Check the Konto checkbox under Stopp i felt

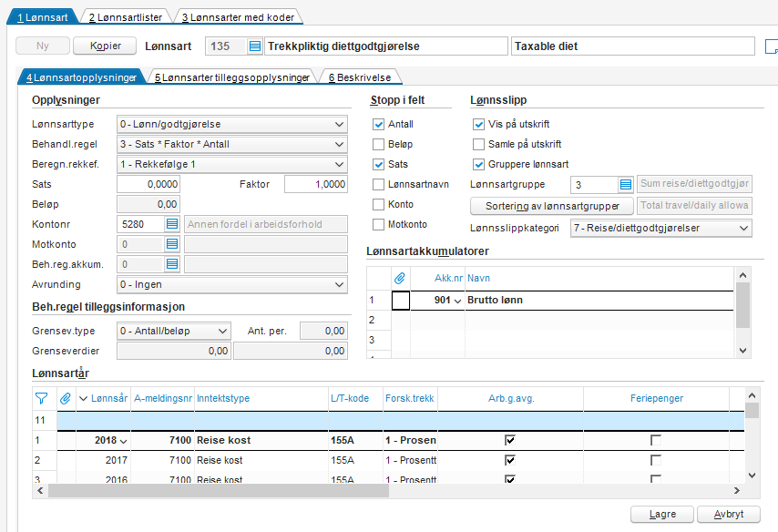tap(379, 204)
